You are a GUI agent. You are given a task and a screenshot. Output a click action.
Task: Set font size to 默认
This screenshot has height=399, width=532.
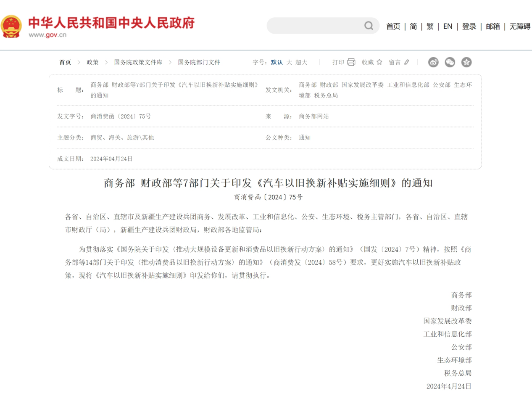tap(277, 62)
